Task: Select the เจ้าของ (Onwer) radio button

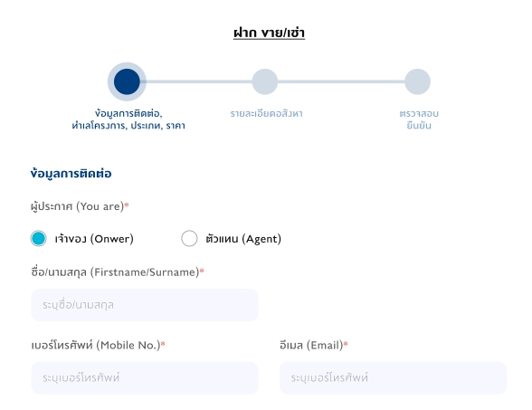Action: [x=38, y=238]
